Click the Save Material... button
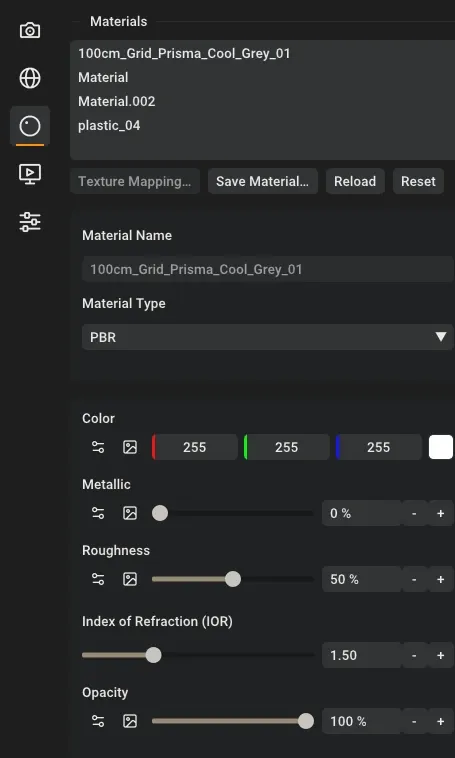 pyautogui.click(x=263, y=181)
